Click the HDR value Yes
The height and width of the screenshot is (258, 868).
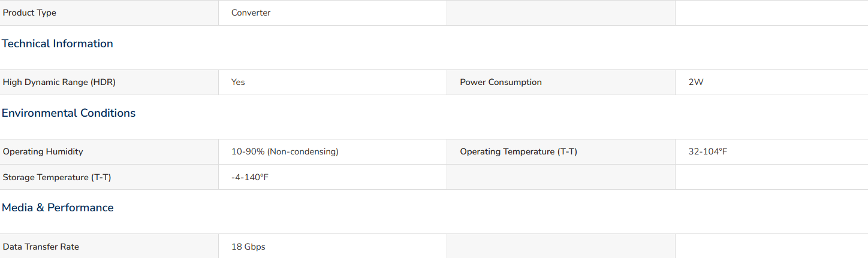coord(238,82)
